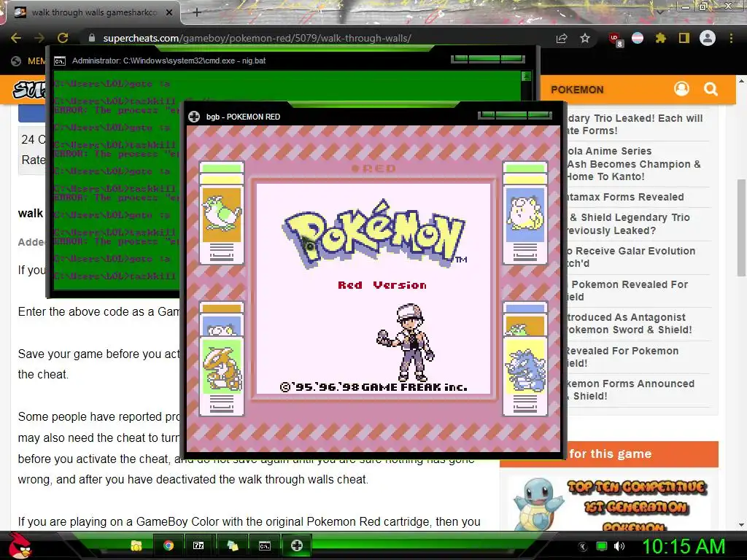Click the Pokemon Red title game screen

[373, 289]
